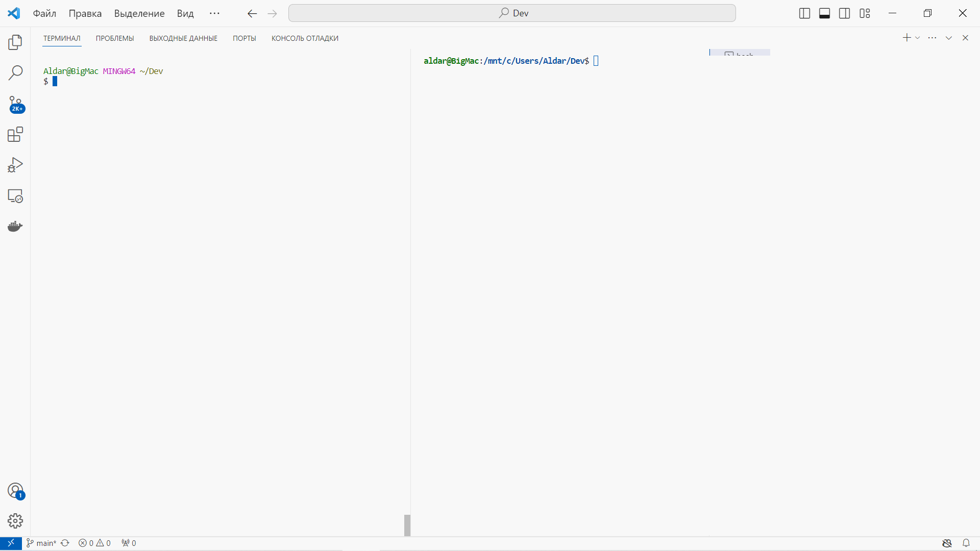Create a new terminal with plus button
The height and width of the screenshot is (551, 980).
(x=906, y=37)
